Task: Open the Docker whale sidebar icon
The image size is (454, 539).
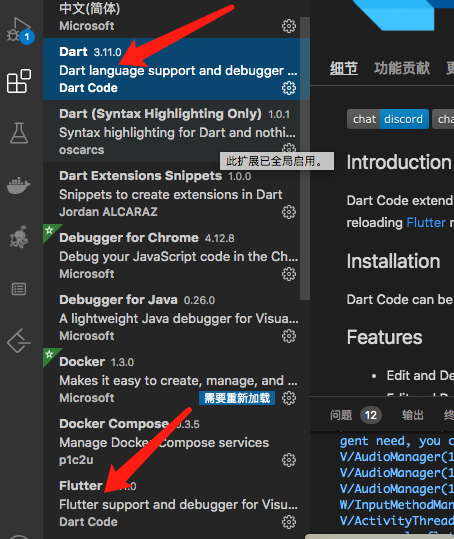Action: (x=19, y=185)
